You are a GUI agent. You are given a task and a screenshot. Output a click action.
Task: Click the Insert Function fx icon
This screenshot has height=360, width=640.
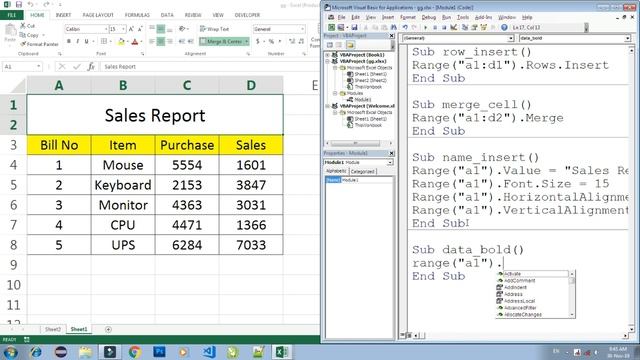click(x=91, y=67)
